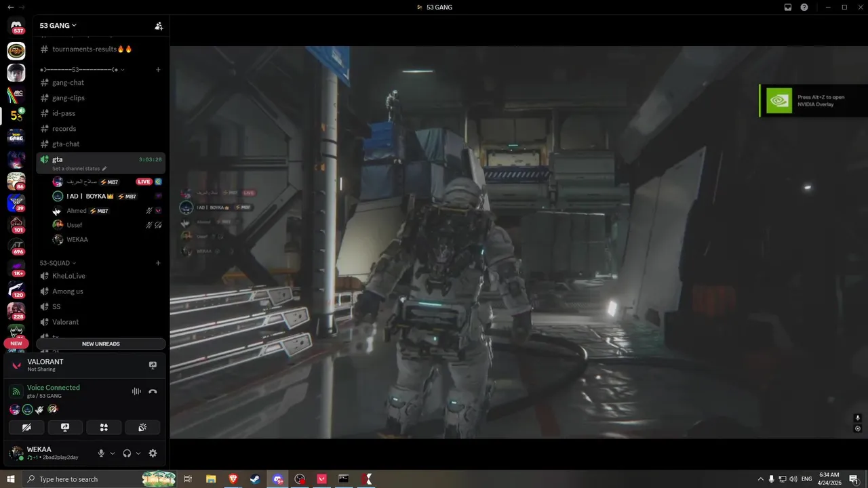Join the SS voice channel
This screenshot has height=488, width=868.
tap(100, 306)
